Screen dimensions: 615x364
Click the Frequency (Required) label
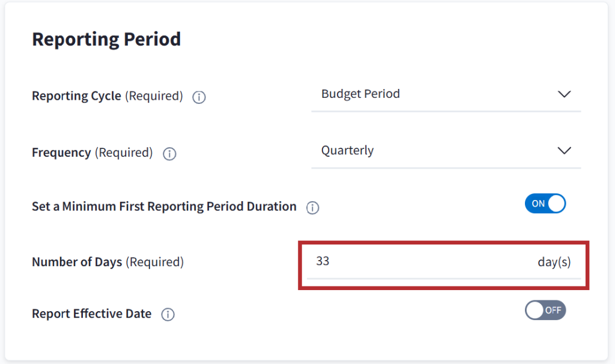(x=92, y=153)
